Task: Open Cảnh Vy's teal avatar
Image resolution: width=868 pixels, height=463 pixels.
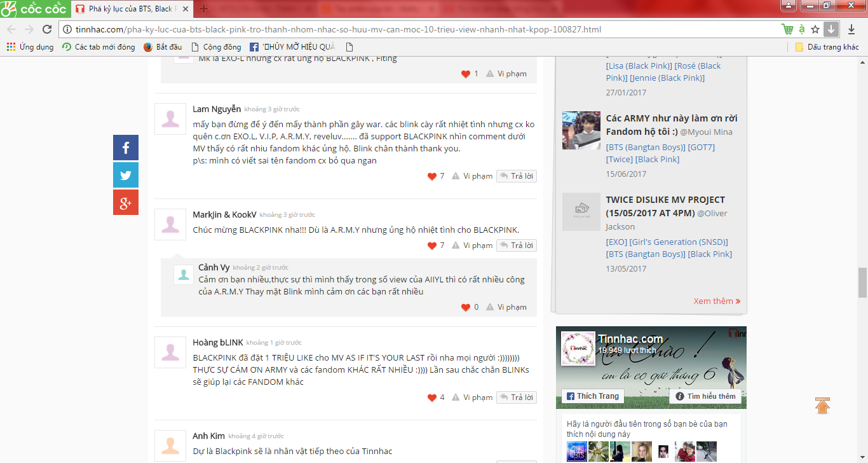Action: [x=184, y=274]
